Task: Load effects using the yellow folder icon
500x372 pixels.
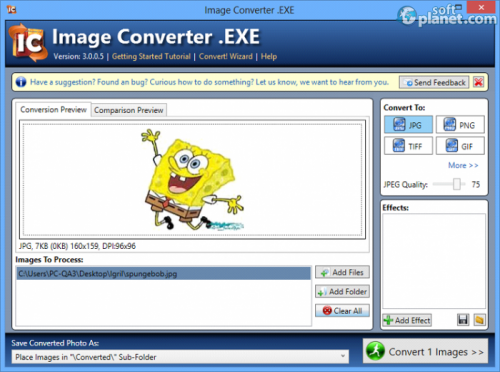Action: (x=479, y=320)
